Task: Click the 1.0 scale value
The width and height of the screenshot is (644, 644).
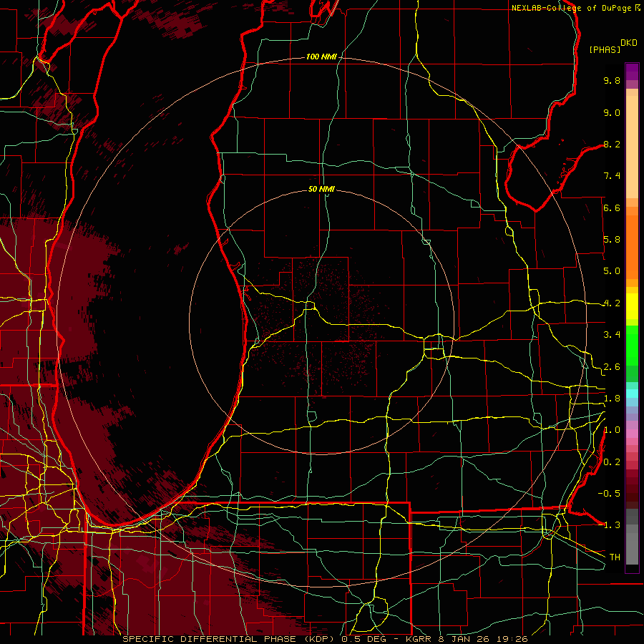Action: (612, 430)
